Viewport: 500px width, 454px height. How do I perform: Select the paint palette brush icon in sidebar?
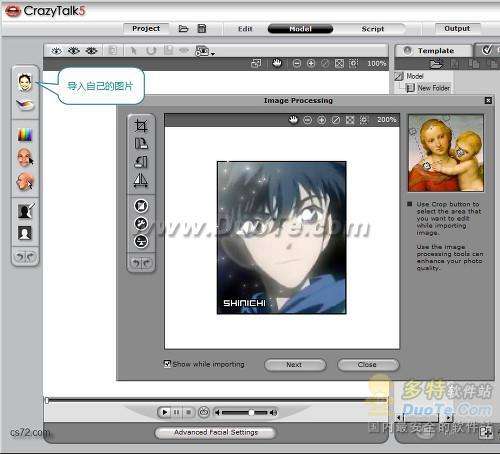pyautogui.click(x=25, y=105)
